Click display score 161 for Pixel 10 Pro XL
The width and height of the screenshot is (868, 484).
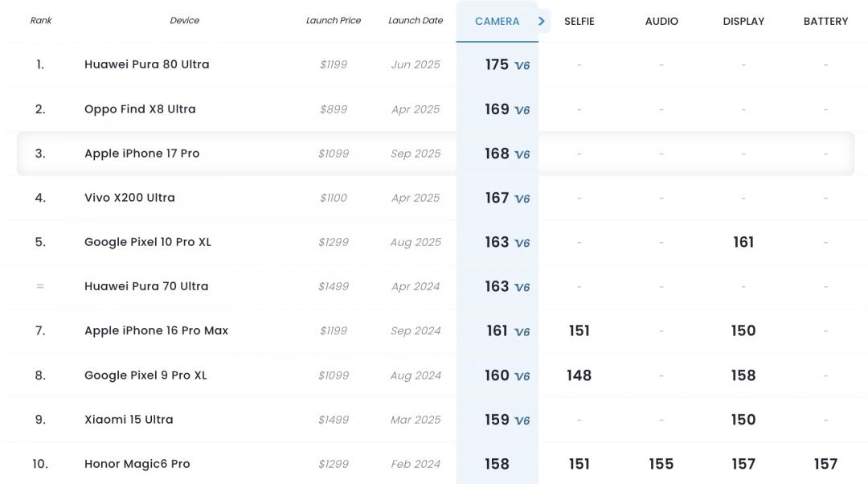(x=743, y=242)
